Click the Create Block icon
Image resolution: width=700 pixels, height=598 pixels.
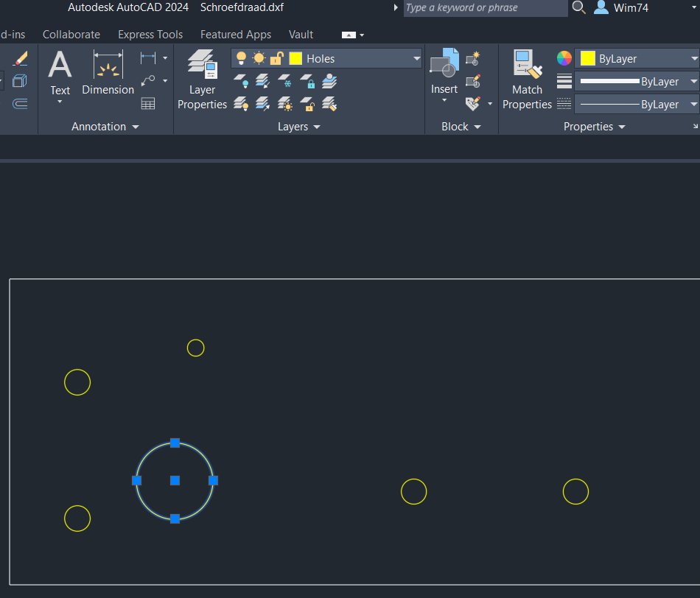tap(473, 58)
